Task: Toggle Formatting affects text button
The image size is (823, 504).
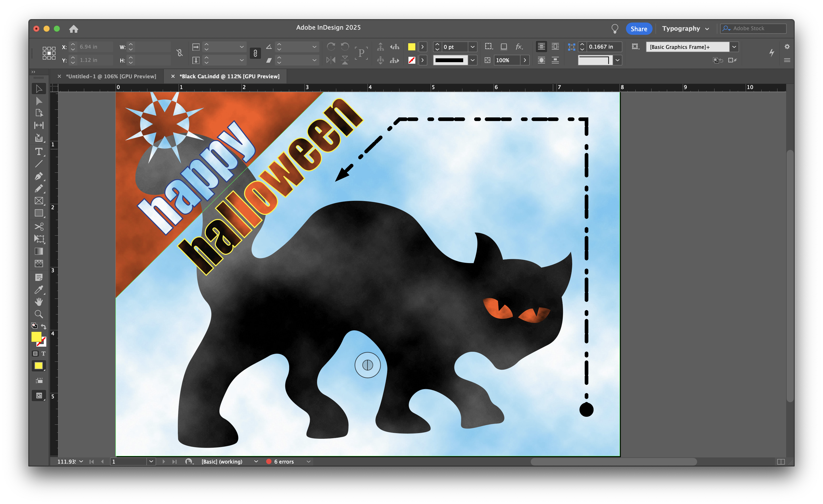Action: click(44, 354)
